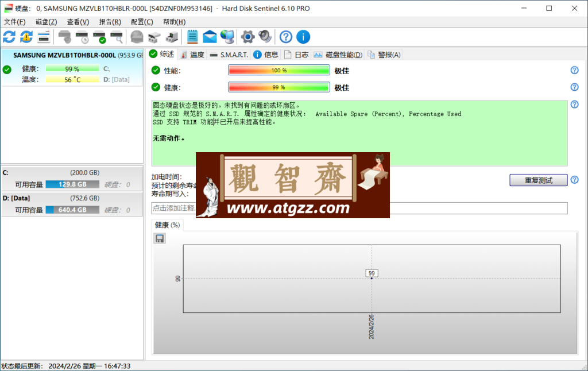Click the 极佳 rating next to health
Screen dimensions: 588x371
coord(342,87)
